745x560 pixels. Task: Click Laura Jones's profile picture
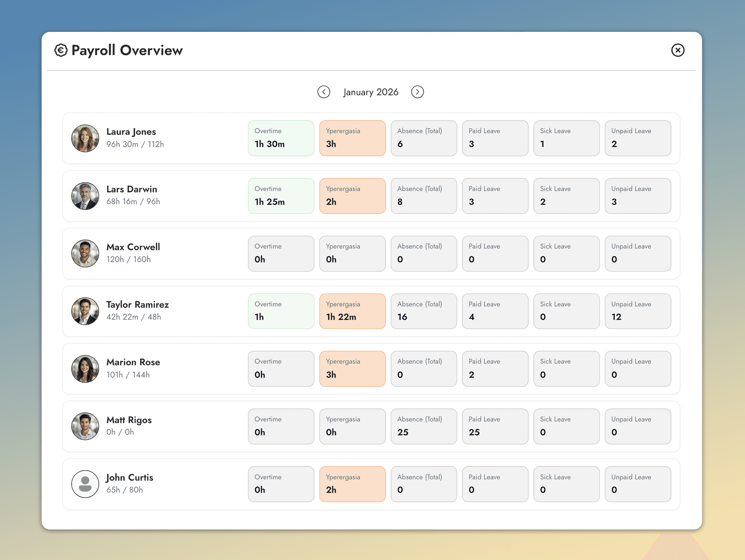click(85, 138)
